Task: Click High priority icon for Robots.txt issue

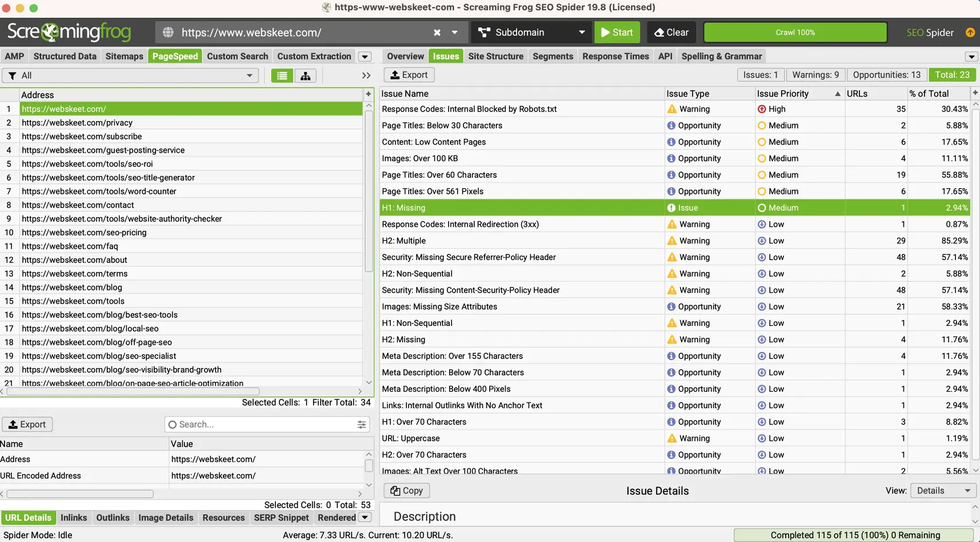Action: [x=762, y=109]
